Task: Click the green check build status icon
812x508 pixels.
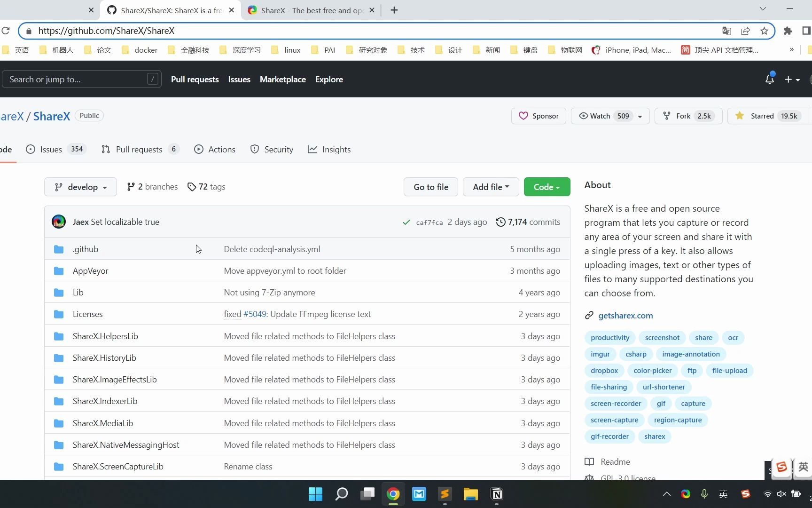Action: (406, 222)
